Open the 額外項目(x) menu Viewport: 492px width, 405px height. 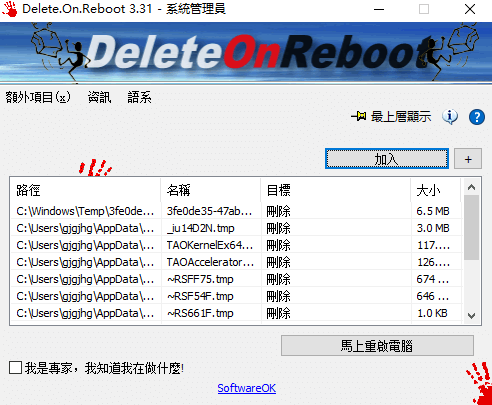[38, 97]
